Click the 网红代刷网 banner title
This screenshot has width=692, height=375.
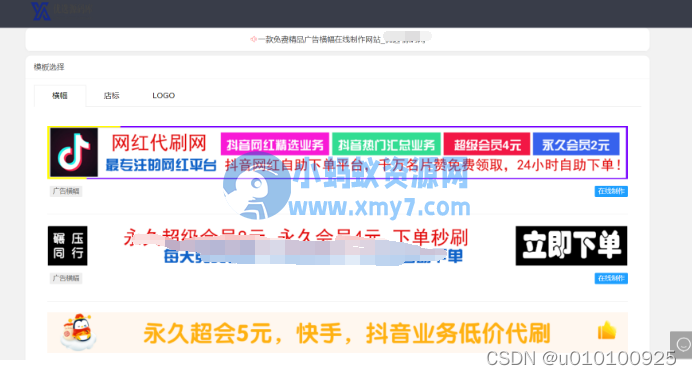coord(159,143)
